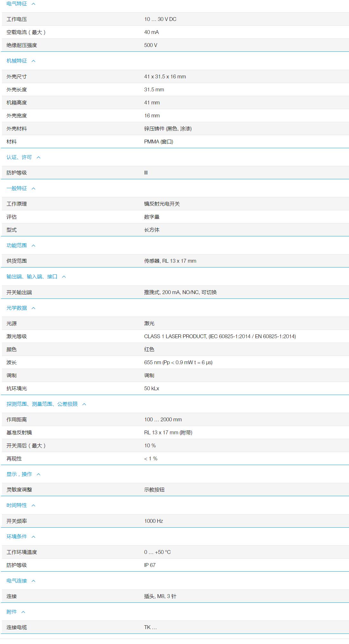Select the 655 nm wavelength value
The image size is (349, 644).
click(x=178, y=363)
